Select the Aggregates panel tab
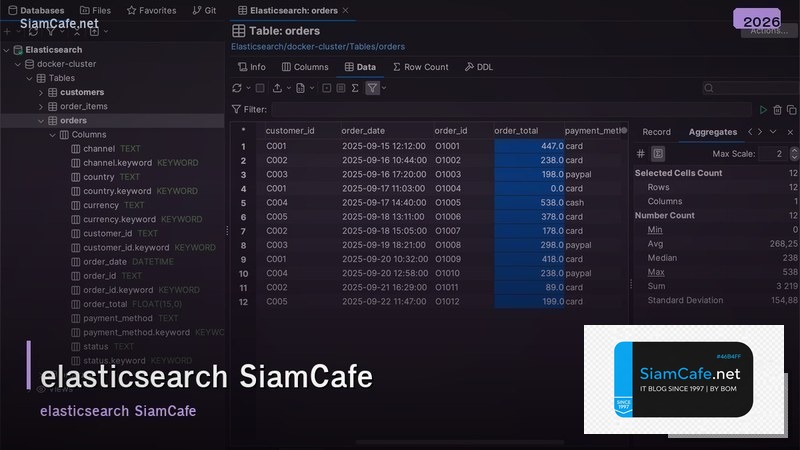The image size is (800, 450). [713, 132]
